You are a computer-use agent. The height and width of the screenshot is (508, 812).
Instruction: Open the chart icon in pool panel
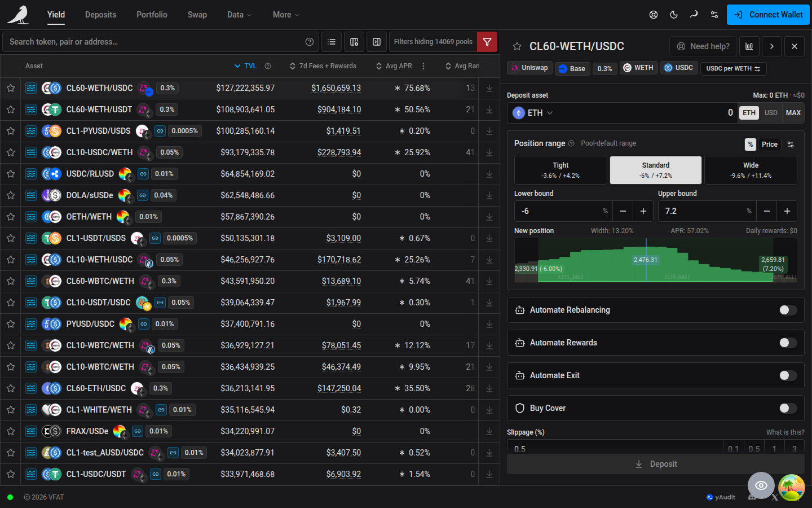[x=749, y=46]
